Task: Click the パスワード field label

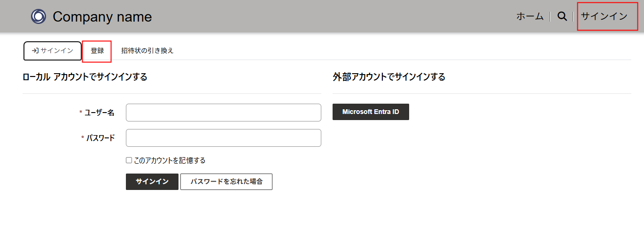Action: 100,138
